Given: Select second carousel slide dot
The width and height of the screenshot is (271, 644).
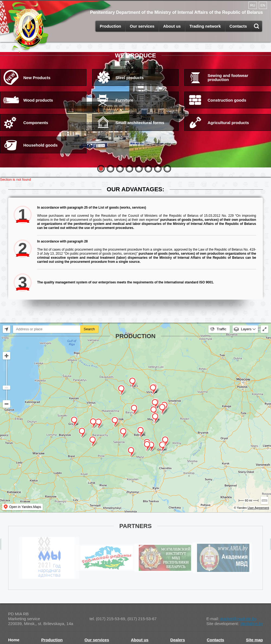Looking at the screenshot, I should tap(110, 169).
